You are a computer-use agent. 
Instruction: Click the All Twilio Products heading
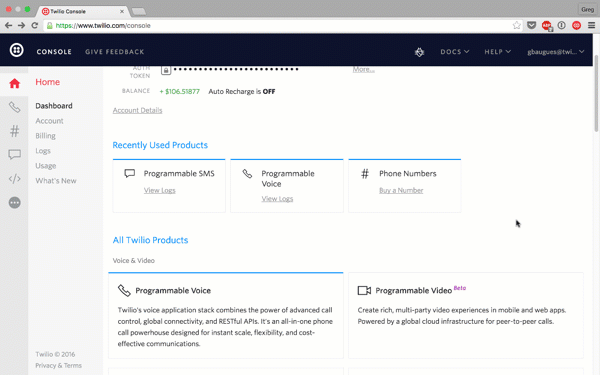pos(150,240)
